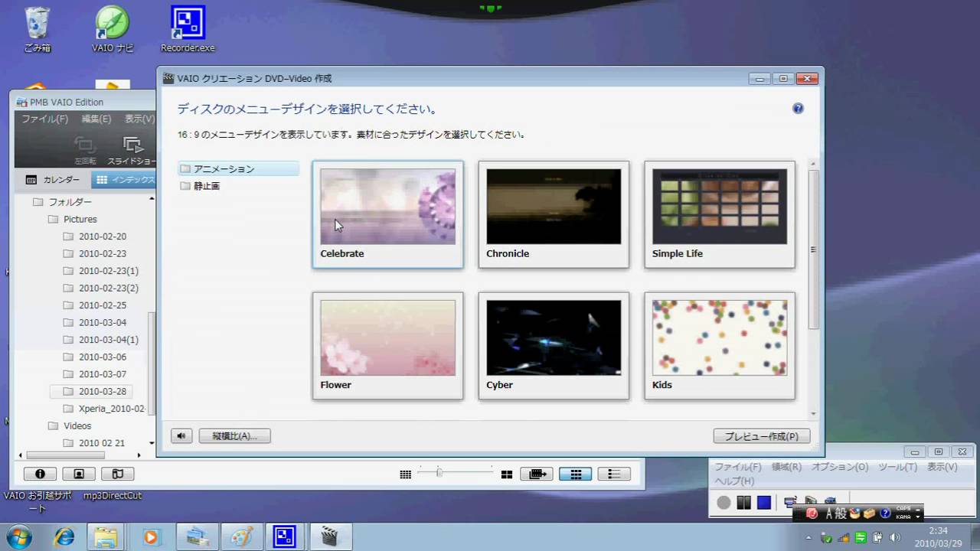Switch PMB to grid thumbnail view
980x551 pixels.
[576, 474]
